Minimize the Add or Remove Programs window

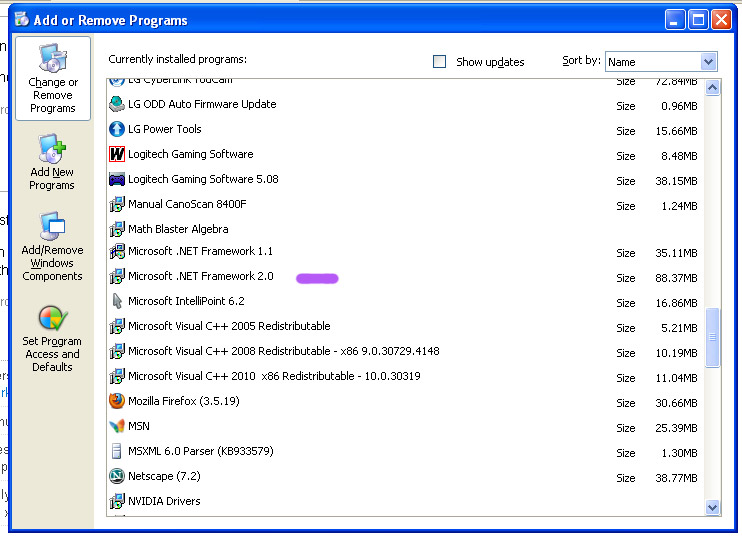675,20
